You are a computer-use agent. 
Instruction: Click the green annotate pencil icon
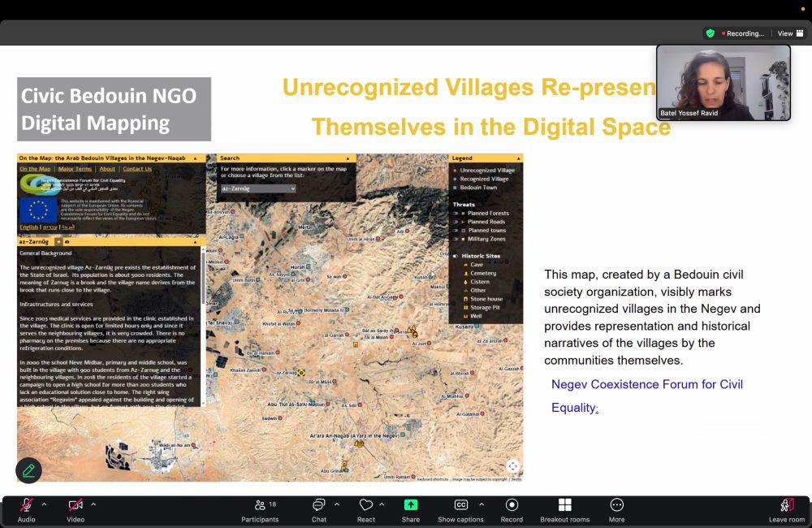28,470
